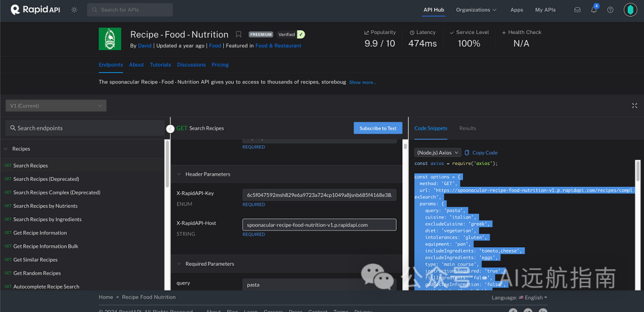Select Get Recipe Information endpoint
This screenshot has width=644, height=312.
(40, 233)
